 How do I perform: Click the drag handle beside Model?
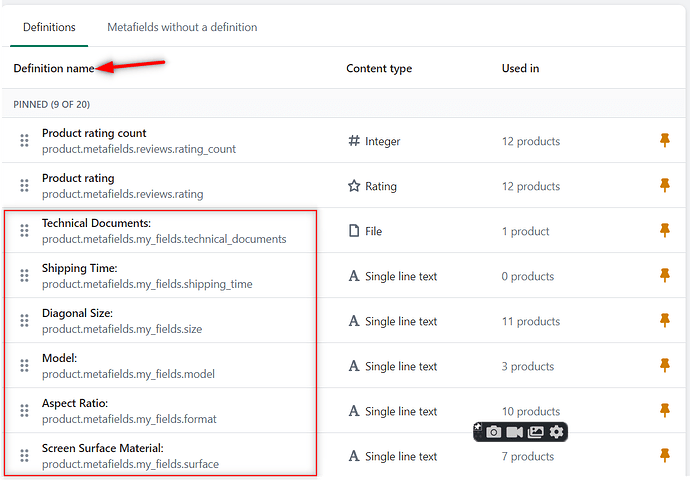(x=24, y=366)
